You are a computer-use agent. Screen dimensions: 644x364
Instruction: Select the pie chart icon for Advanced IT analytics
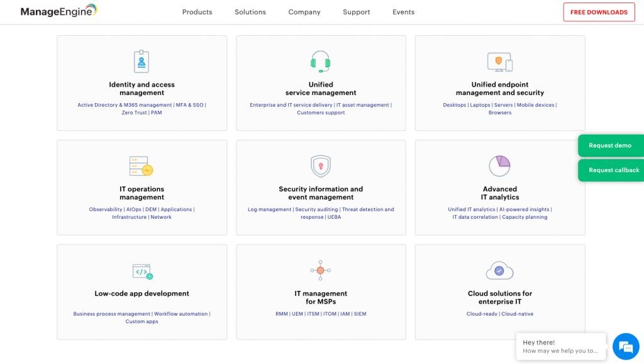pos(500,165)
